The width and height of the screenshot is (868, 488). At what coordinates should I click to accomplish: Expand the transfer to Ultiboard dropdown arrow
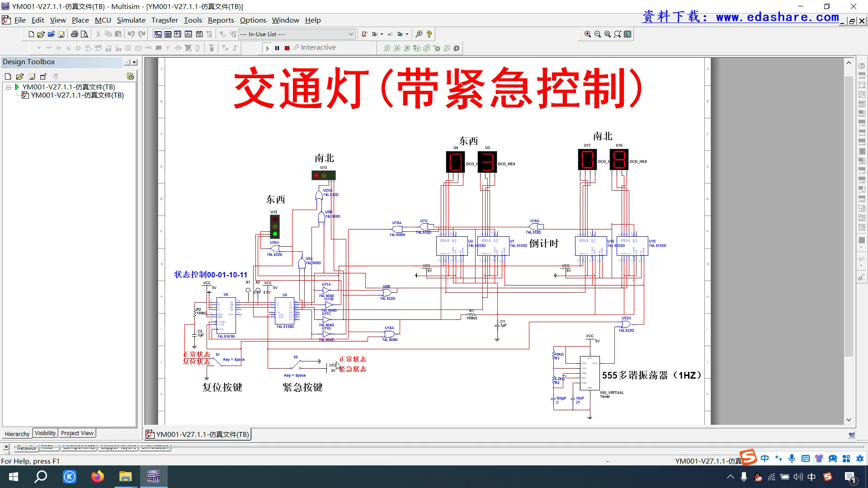point(407,34)
